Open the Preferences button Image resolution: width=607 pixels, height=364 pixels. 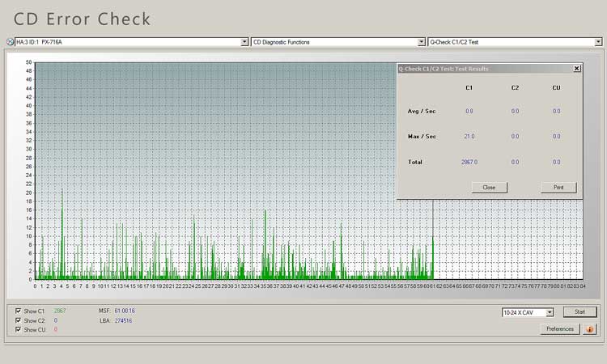[x=559, y=329]
